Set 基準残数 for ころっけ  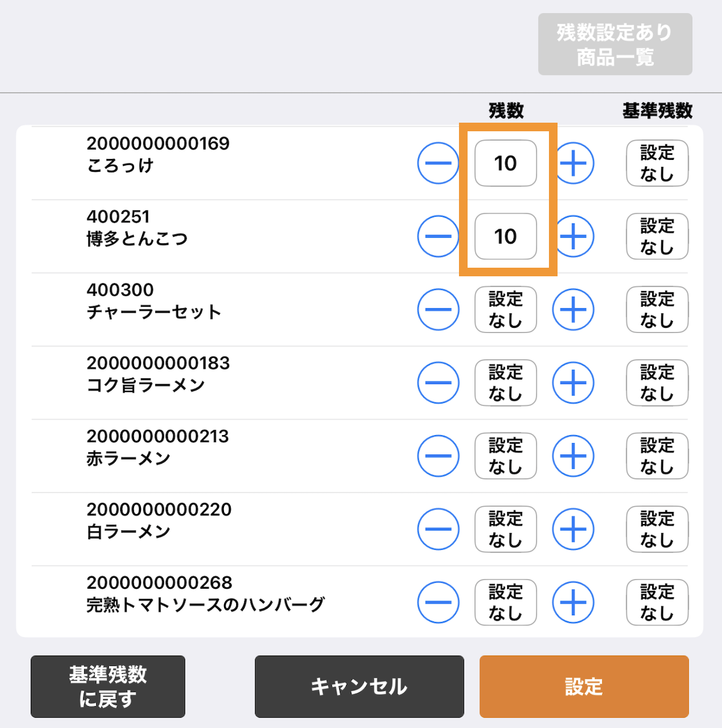coord(657,163)
